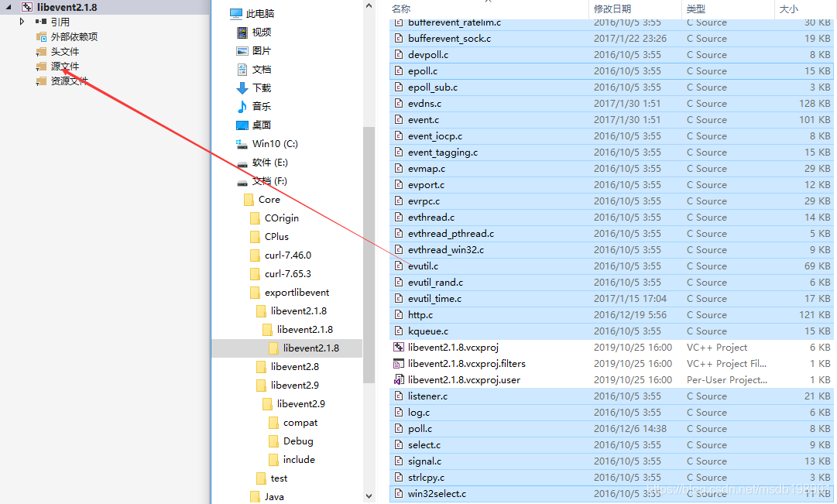837x504 pixels.
Task: Click the 头文件 filter icon in Solution Explorer
Action: tap(40, 52)
